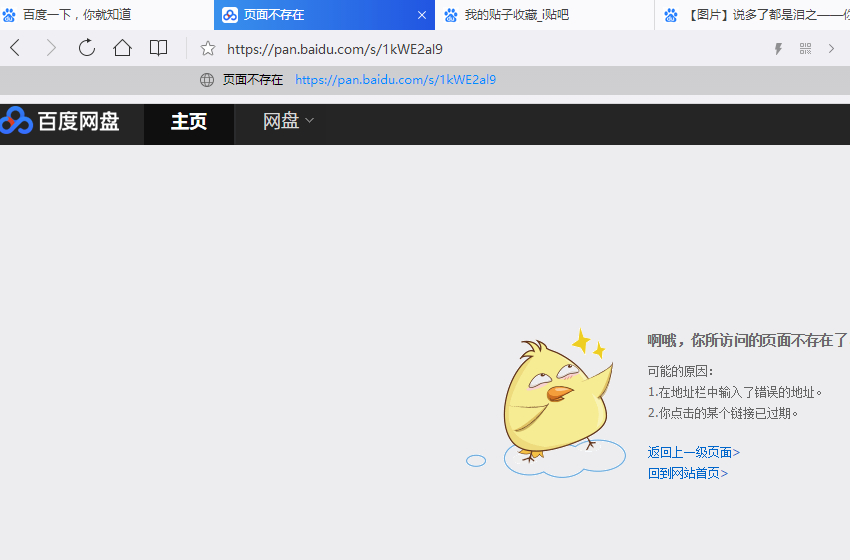Click text 2.你点击的某个链接已过期。
This screenshot has height=560, width=850.
(x=723, y=413)
